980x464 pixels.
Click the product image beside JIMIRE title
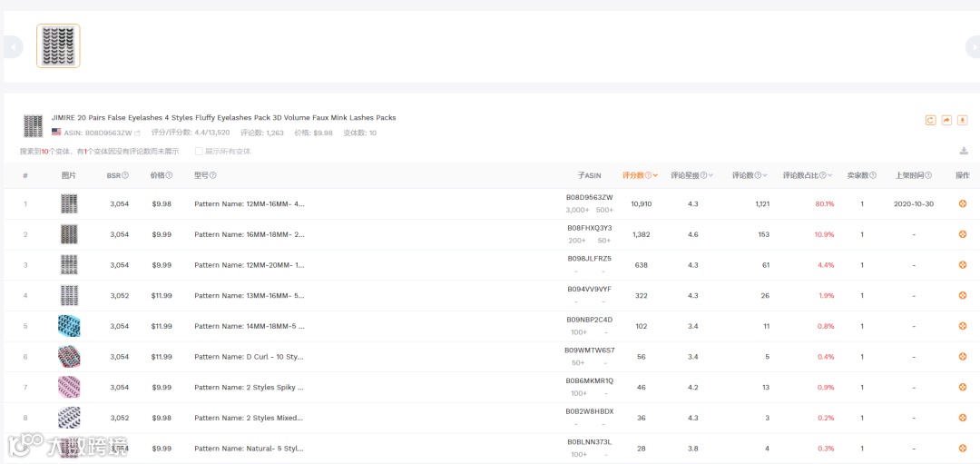click(33, 125)
